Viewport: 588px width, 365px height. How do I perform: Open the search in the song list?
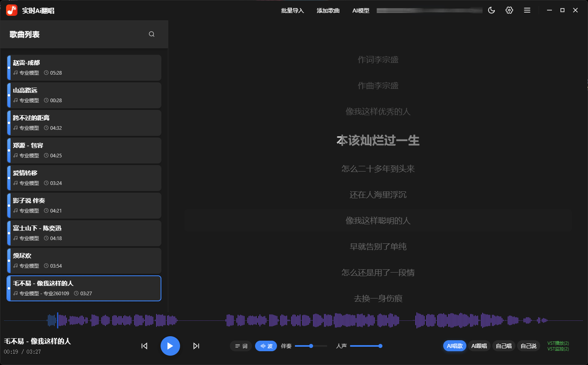[151, 34]
